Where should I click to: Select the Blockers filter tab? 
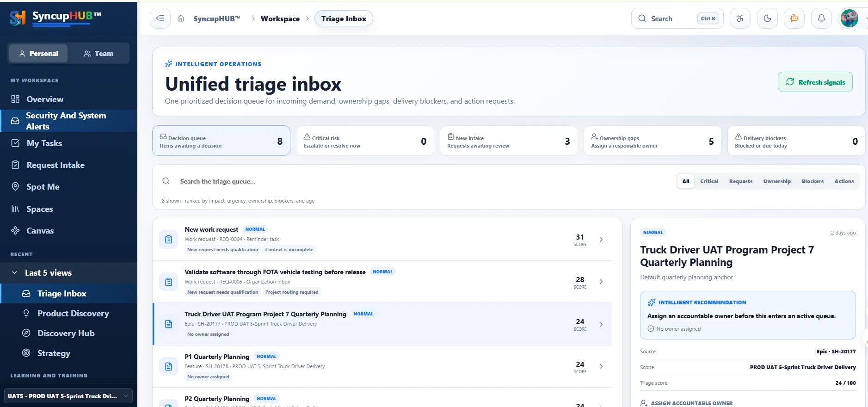[813, 181]
